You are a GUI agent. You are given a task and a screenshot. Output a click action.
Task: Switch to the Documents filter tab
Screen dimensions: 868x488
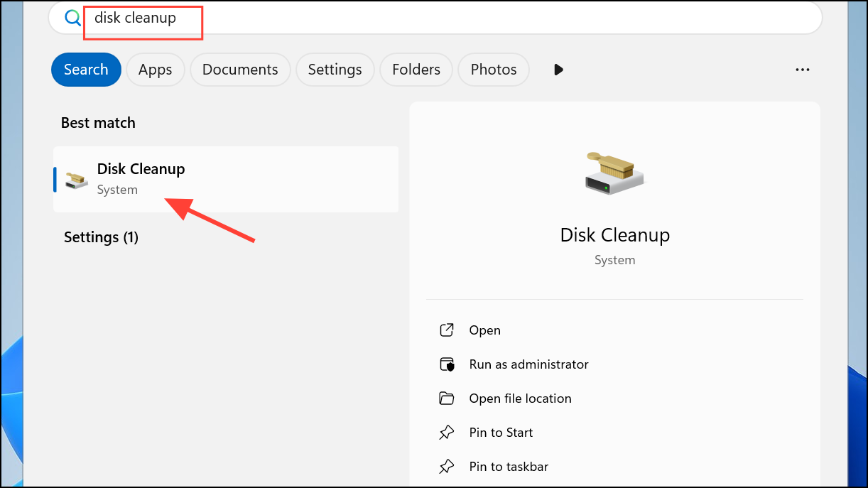tap(240, 70)
